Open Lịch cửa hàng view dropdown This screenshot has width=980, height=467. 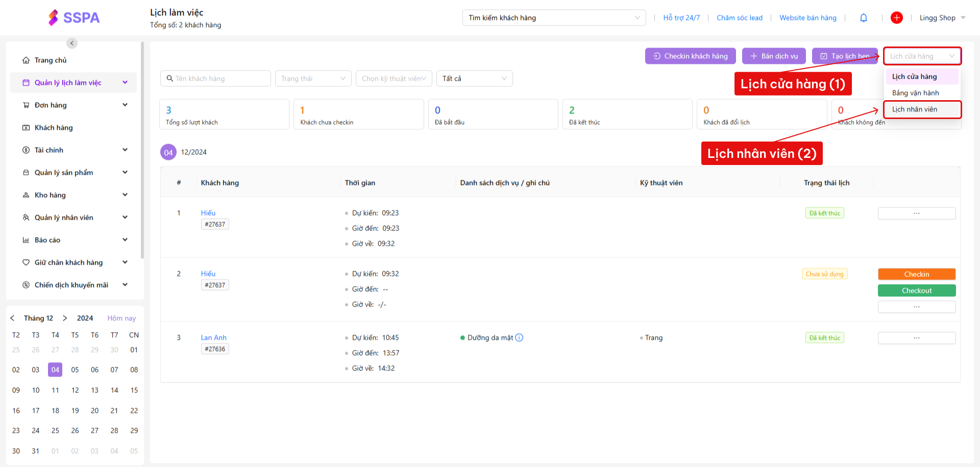922,56
